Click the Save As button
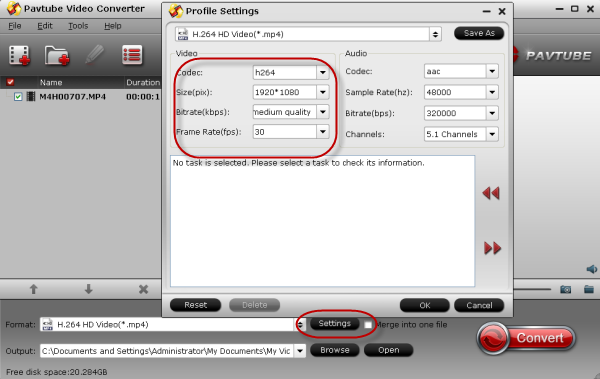Image resolution: width=600 pixels, height=379 pixels. coord(479,33)
